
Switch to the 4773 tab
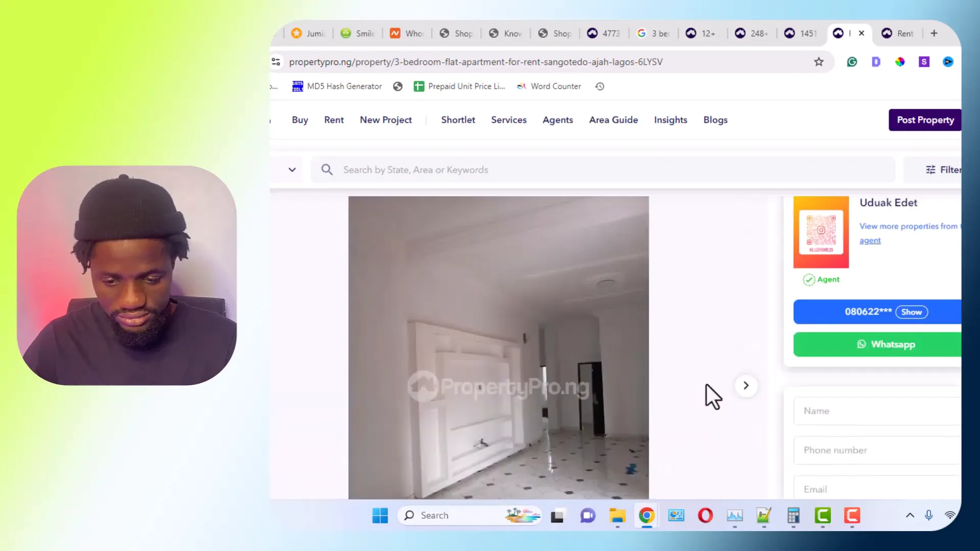[604, 33]
